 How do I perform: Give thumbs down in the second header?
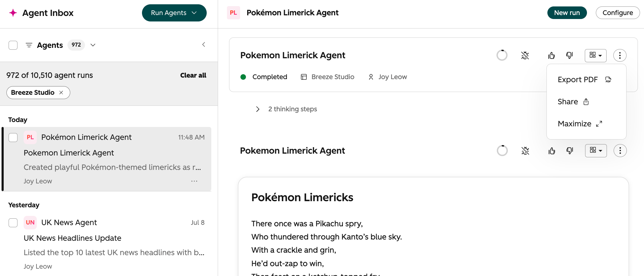(x=570, y=151)
